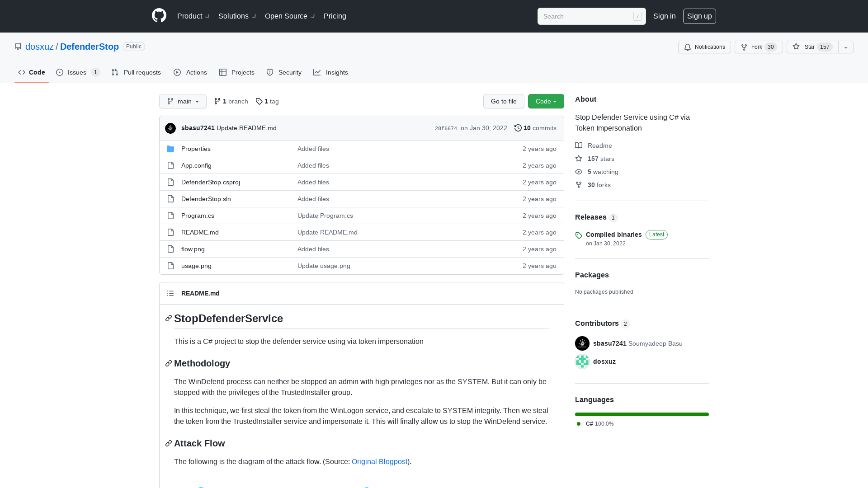Open the 1 branch link
This screenshot has width=868, height=488.
click(x=231, y=101)
